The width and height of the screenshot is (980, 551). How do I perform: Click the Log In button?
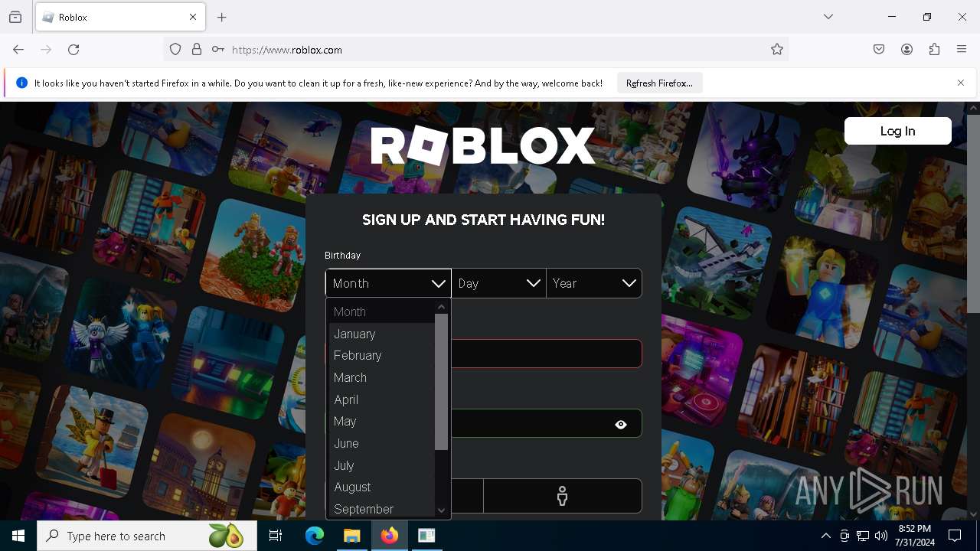click(x=897, y=131)
